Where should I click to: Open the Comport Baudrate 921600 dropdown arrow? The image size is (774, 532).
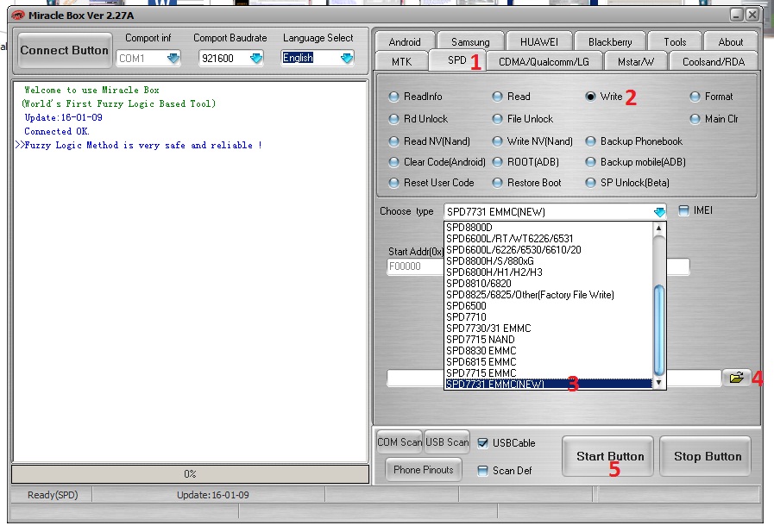(255, 58)
